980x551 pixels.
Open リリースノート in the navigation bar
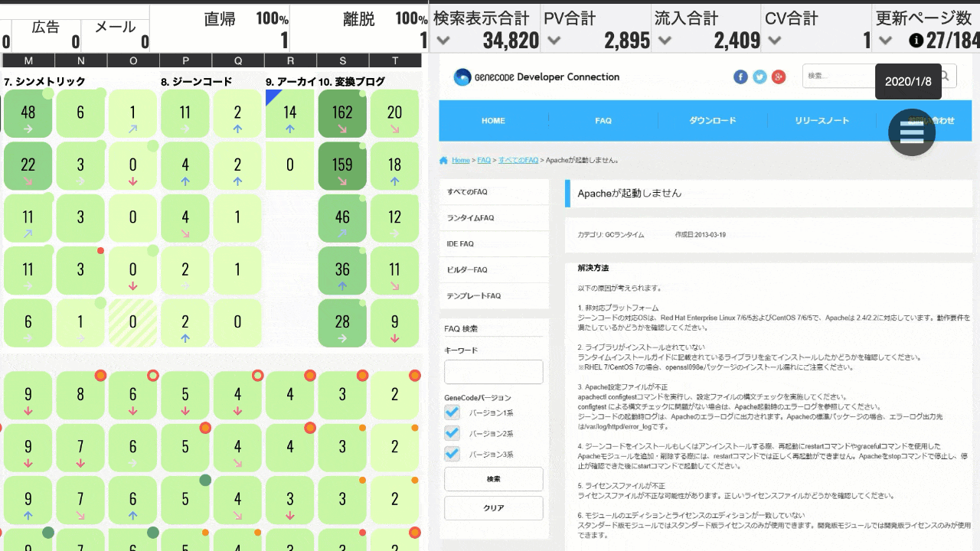click(x=822, y=121)
